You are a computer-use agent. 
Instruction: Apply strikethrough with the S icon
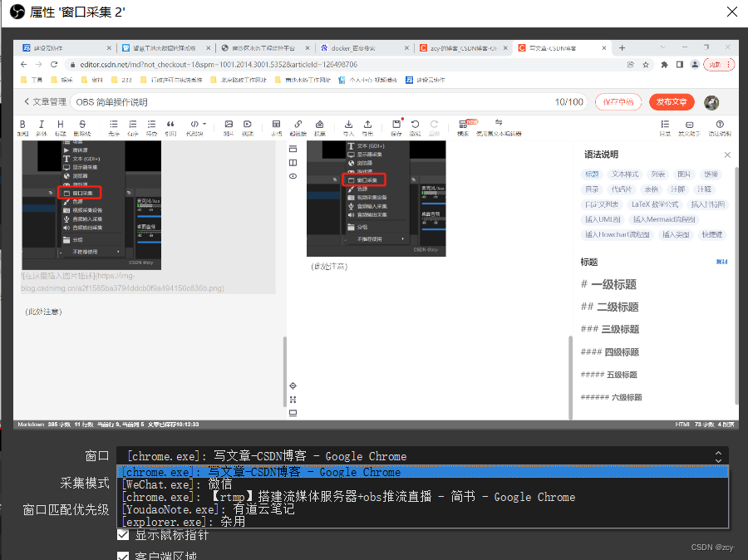82,125
